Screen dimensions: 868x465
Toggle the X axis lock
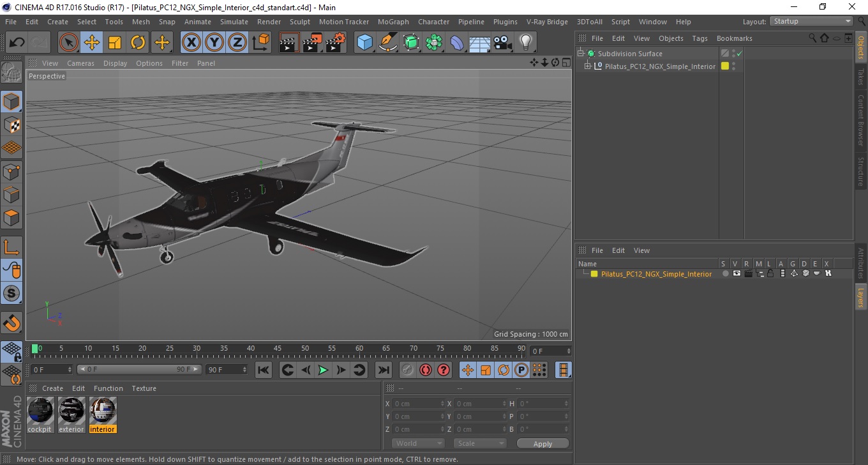click(191, 43)
